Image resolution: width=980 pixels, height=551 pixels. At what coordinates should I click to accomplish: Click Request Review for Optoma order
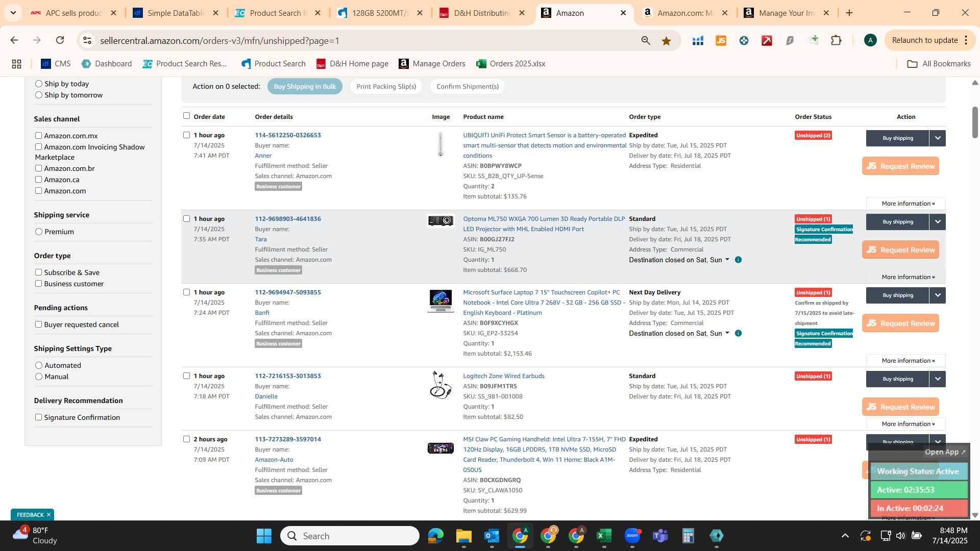[900, 250]
